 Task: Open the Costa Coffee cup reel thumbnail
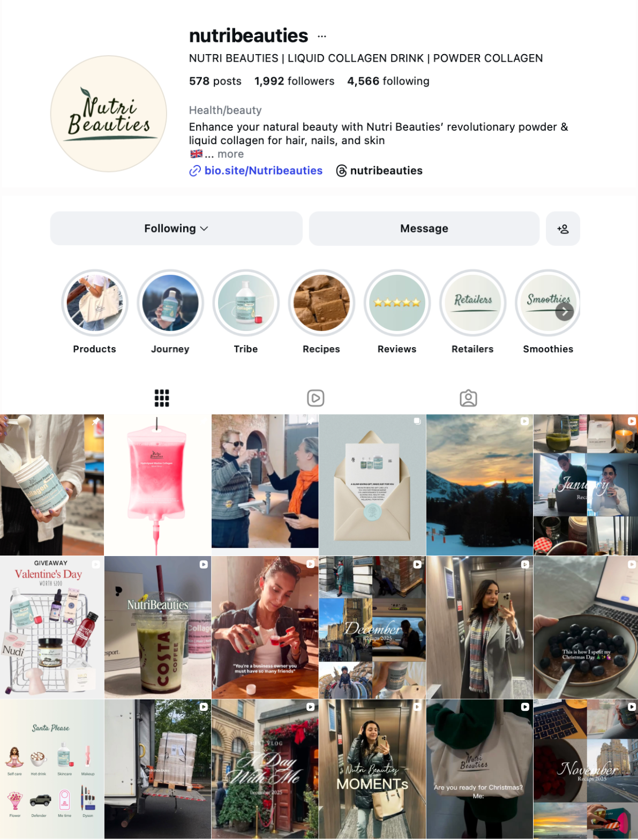157,627
